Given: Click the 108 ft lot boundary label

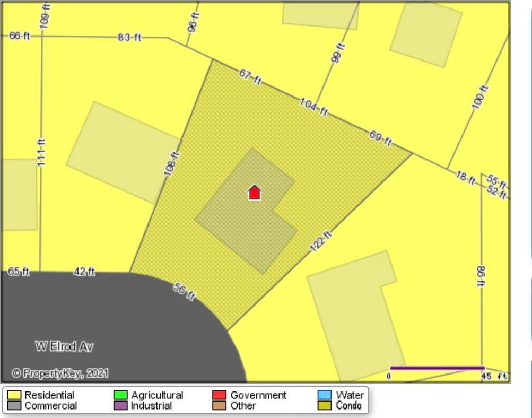Looking at the screenshot, I should tap(172, 164).
